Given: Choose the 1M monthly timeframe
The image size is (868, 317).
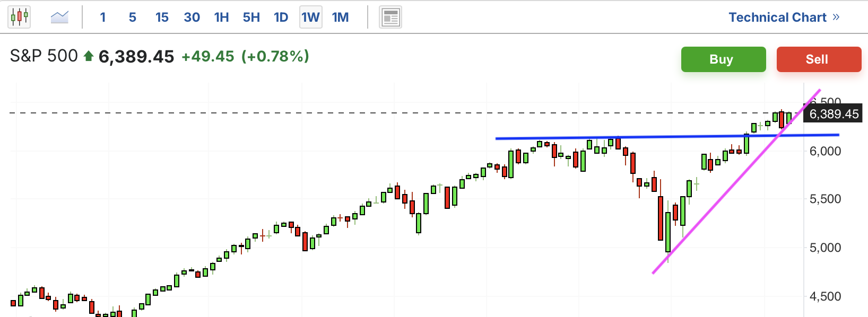Looking at the screenshot, I should pyautogui.click(x=341, y=17).
